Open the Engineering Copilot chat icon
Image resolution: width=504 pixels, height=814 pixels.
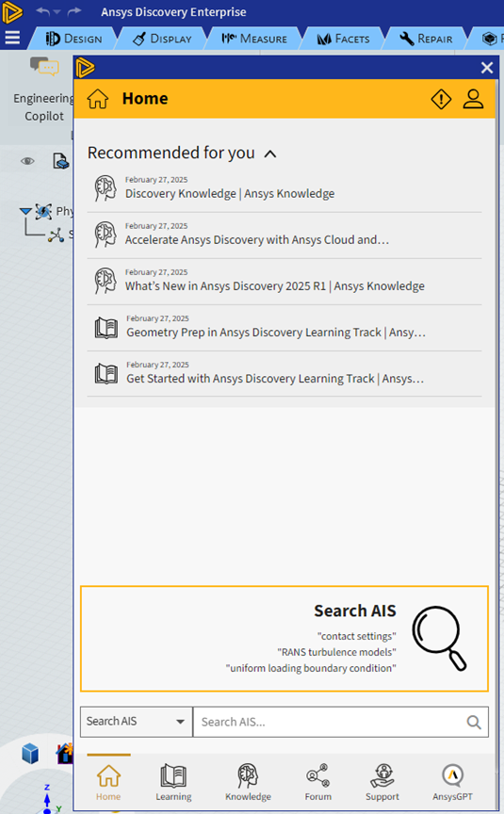click(44, 67)
